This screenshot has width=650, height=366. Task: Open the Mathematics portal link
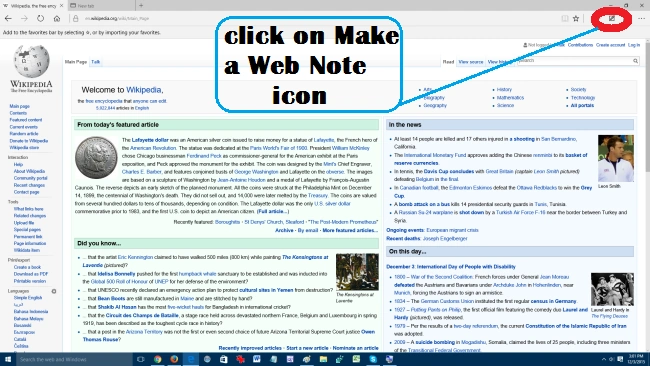510,98
